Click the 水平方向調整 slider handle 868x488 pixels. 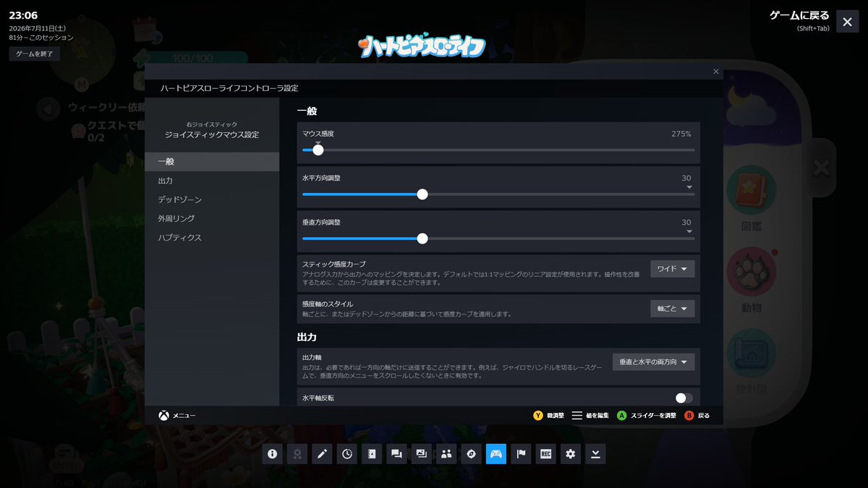tap(422, 194)
